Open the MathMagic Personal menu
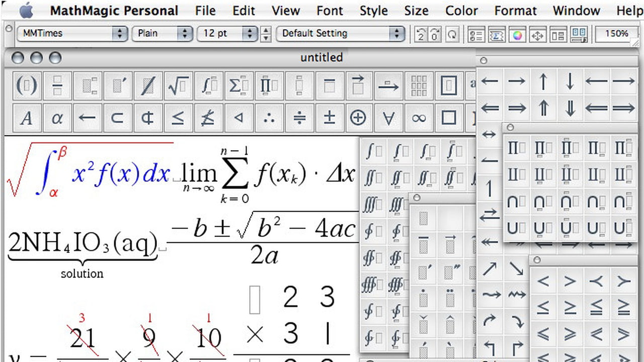Screen dimensions: 644x362 pyautogui.click(x=114, y=10)
